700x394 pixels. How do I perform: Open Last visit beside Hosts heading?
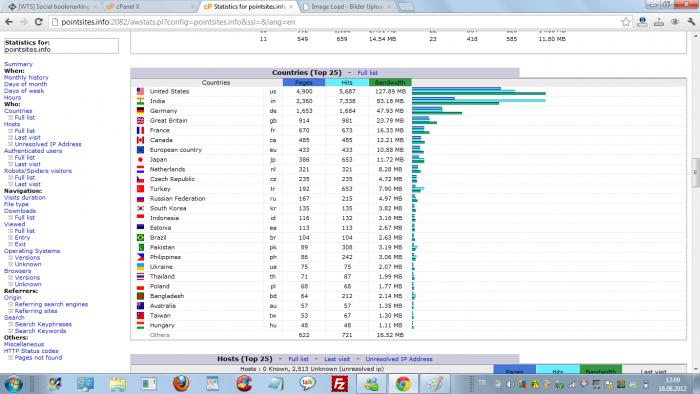coord(337,359)
